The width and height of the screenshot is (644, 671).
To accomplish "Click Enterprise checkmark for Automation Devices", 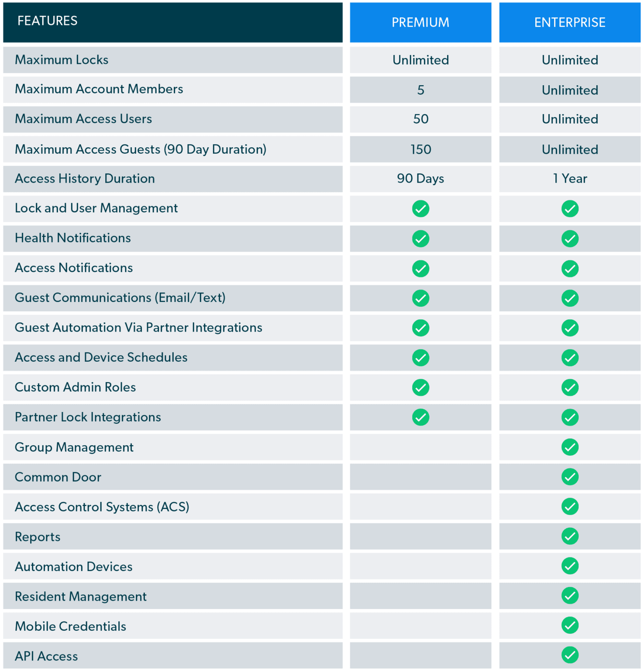I will pyautogui.click(x=570, y=566).
